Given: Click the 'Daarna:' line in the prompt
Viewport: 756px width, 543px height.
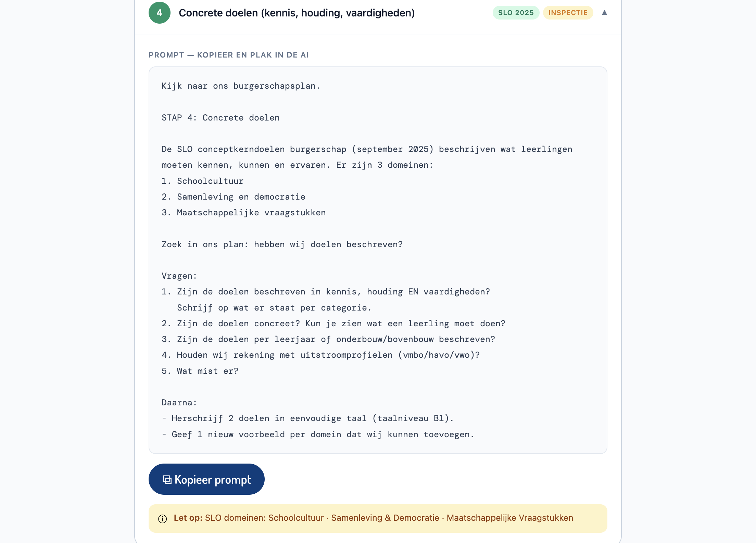Looking at the screenshot, I should (x=179, y=403).
